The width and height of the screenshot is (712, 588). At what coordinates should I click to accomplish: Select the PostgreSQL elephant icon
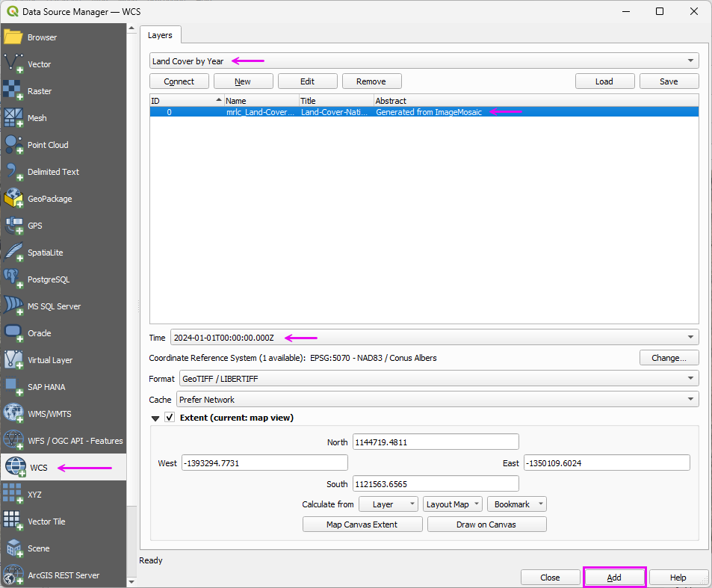pos(13,279)
